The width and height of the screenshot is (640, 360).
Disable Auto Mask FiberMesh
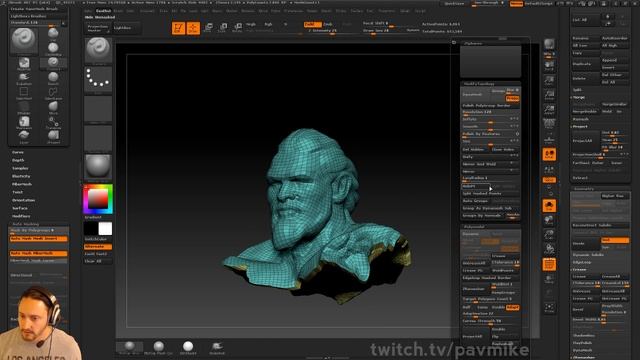coord(39,253)
